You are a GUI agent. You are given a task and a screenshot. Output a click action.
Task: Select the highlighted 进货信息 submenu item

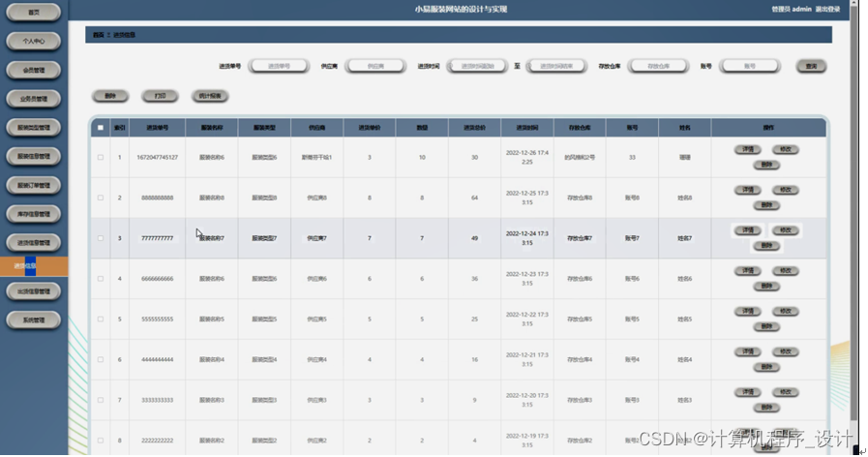pyautogui.click(x=34, y=266)
